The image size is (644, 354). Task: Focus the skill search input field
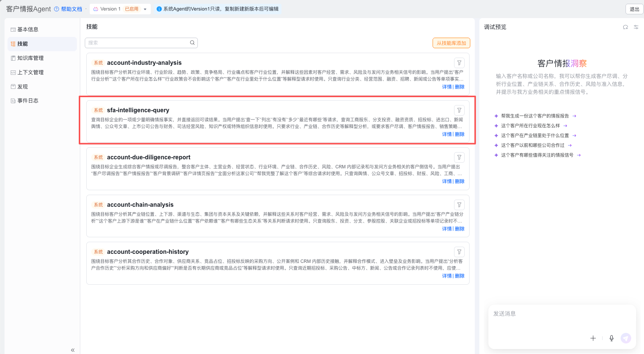(141, 43)
